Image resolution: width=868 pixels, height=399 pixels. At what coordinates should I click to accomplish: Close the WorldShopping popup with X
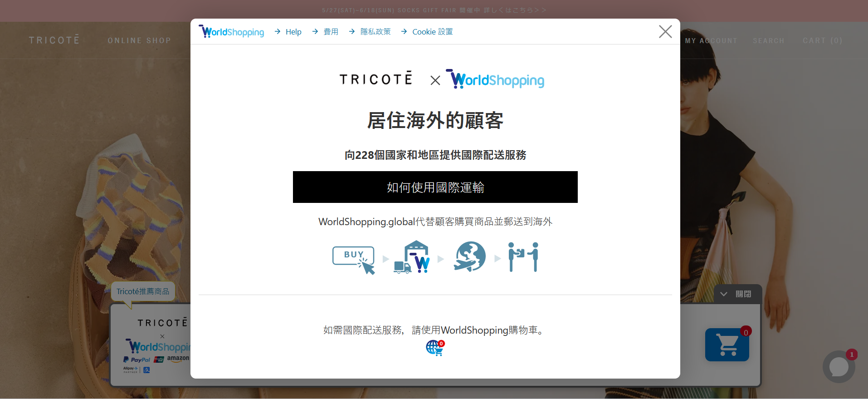click(x=665, y=31)
